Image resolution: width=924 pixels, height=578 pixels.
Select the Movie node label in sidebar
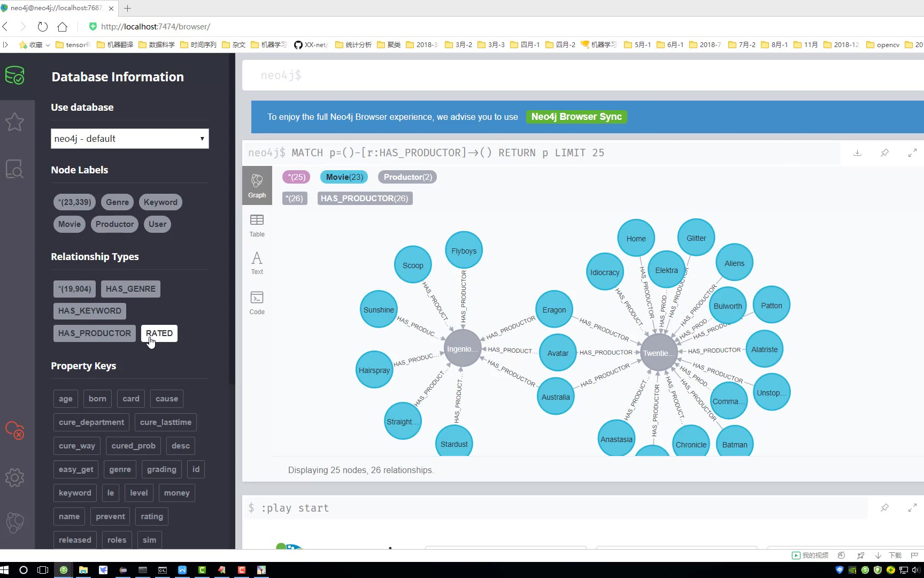coord(70,224)
